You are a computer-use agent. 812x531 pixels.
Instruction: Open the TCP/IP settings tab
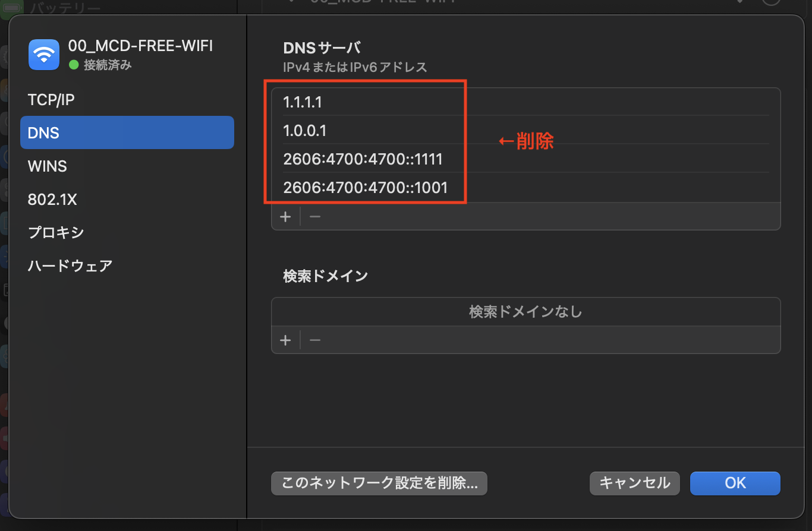[51, 100]
